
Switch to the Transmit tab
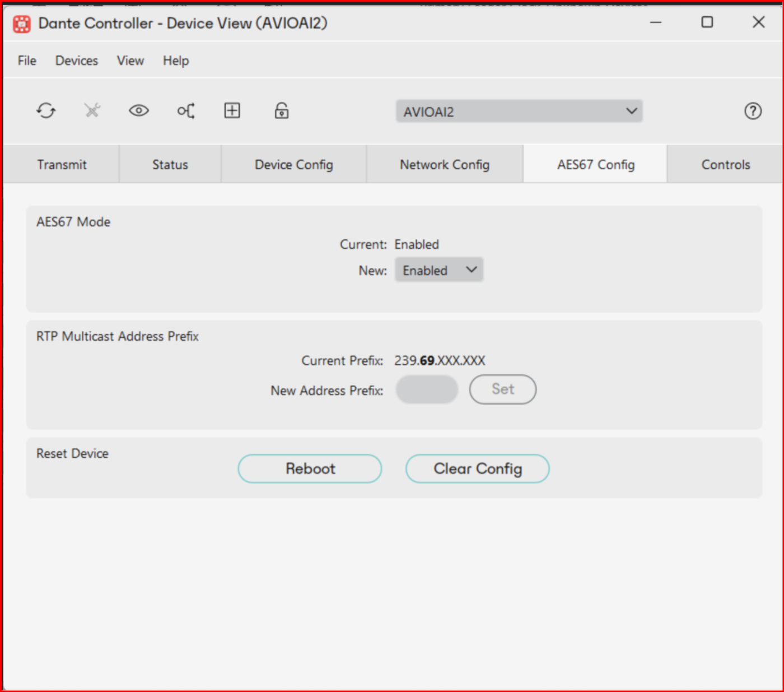click(62, 165)
